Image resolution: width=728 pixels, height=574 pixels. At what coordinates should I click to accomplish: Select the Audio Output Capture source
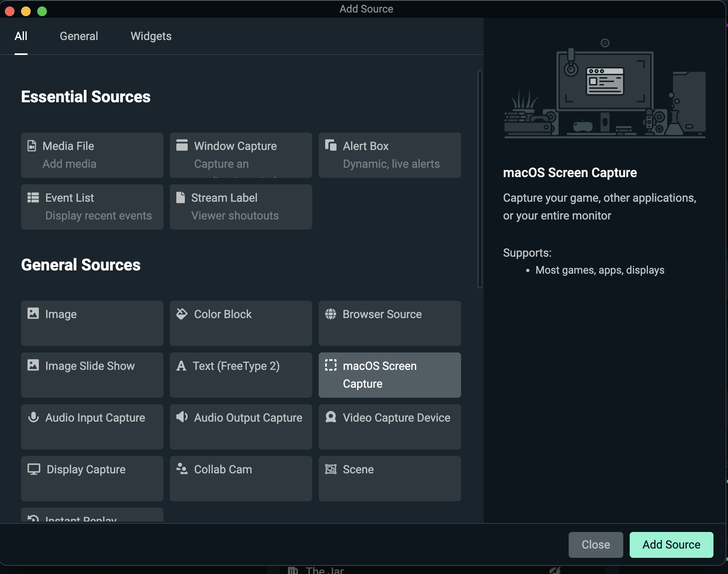[x=241, y=426]
